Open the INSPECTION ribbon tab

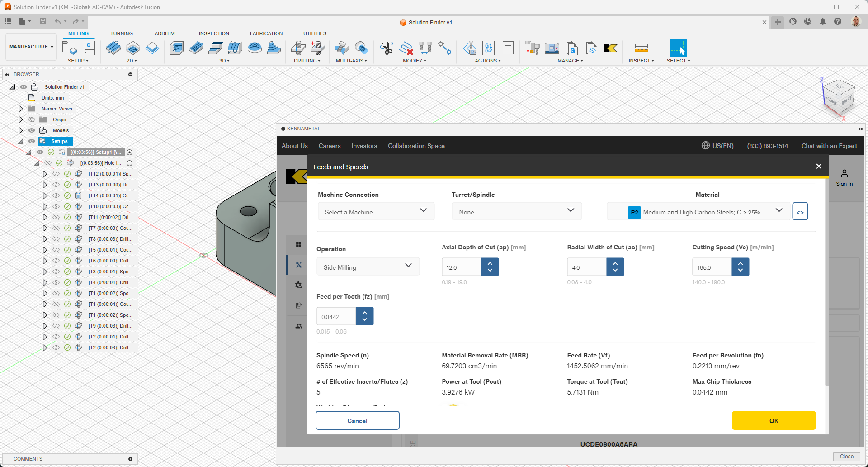[x=214, y=33]
